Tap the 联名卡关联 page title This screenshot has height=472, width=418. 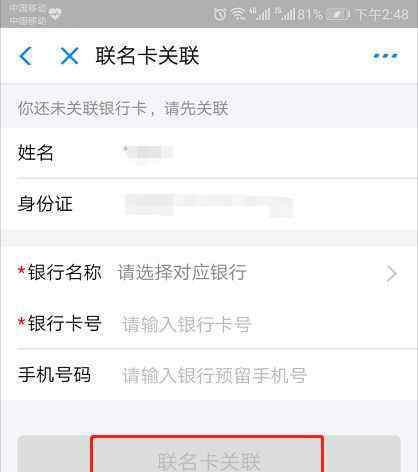pos(147,56)
